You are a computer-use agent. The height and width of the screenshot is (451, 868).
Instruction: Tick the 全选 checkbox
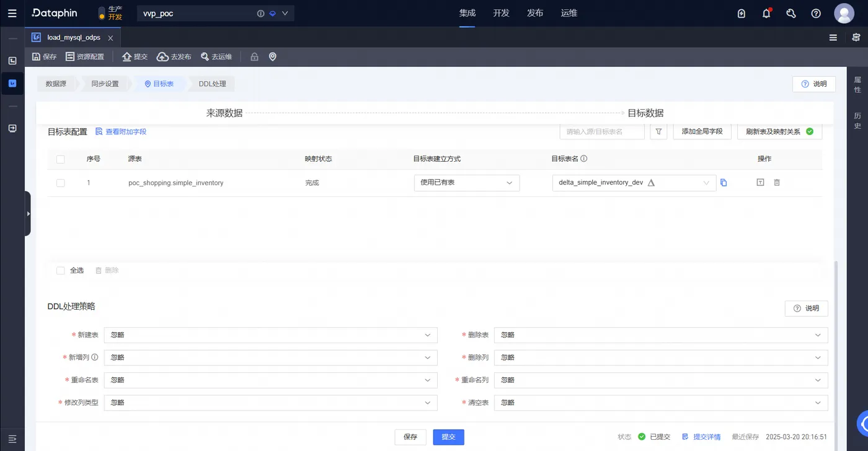click(60, 271)
